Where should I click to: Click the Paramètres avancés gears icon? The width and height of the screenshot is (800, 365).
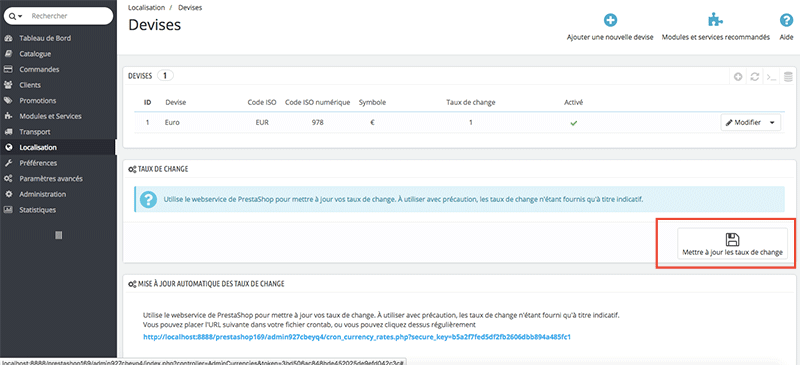(8, 179)
